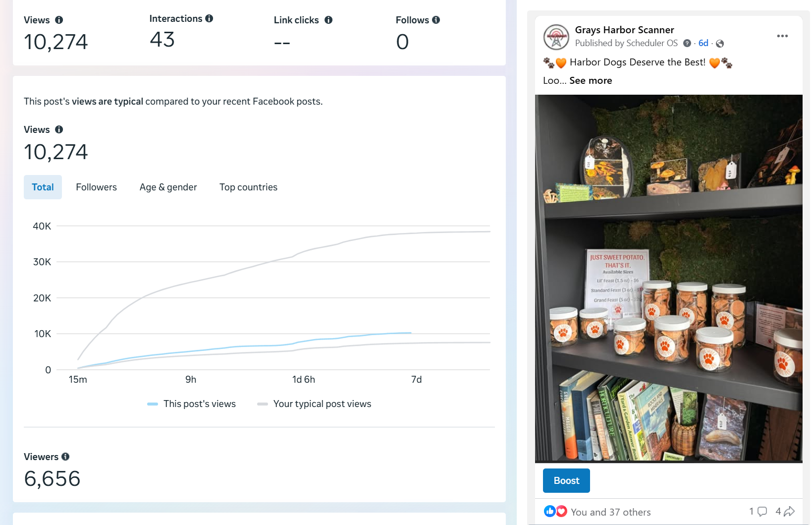This screenshot has height=525, width=812.
Task: Open the Grays Harbor Scanner page name
Action: pyautogui.click(x=624, y=30)
